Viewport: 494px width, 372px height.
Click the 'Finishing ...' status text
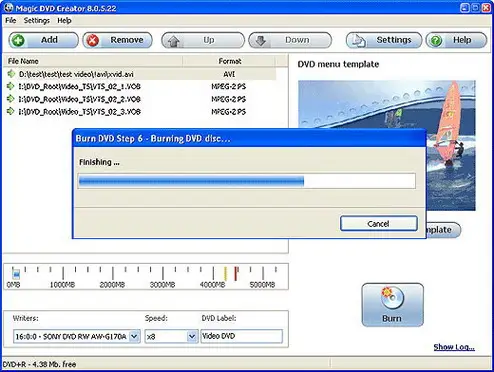click(99, 162)
